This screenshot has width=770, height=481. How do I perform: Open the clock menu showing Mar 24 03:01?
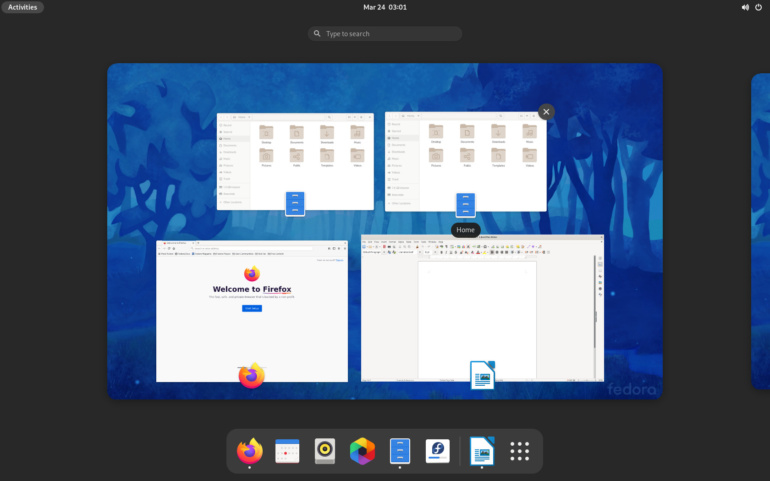click(385, 7)
